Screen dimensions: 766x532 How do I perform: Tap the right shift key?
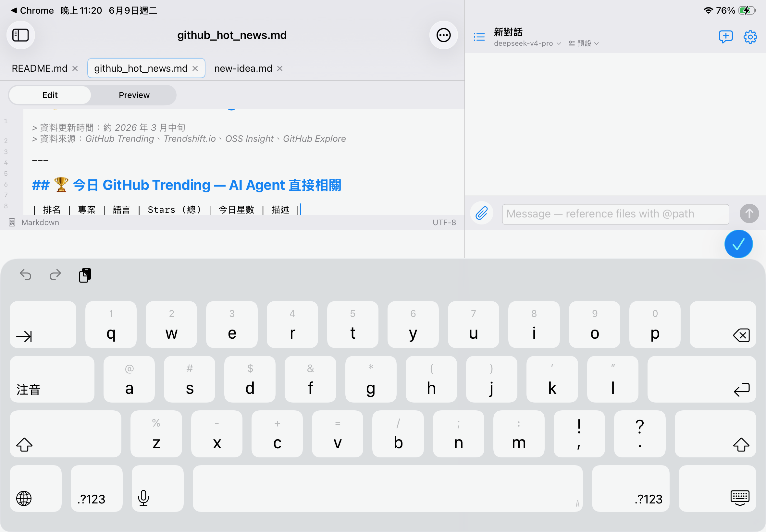click(715, 434)
